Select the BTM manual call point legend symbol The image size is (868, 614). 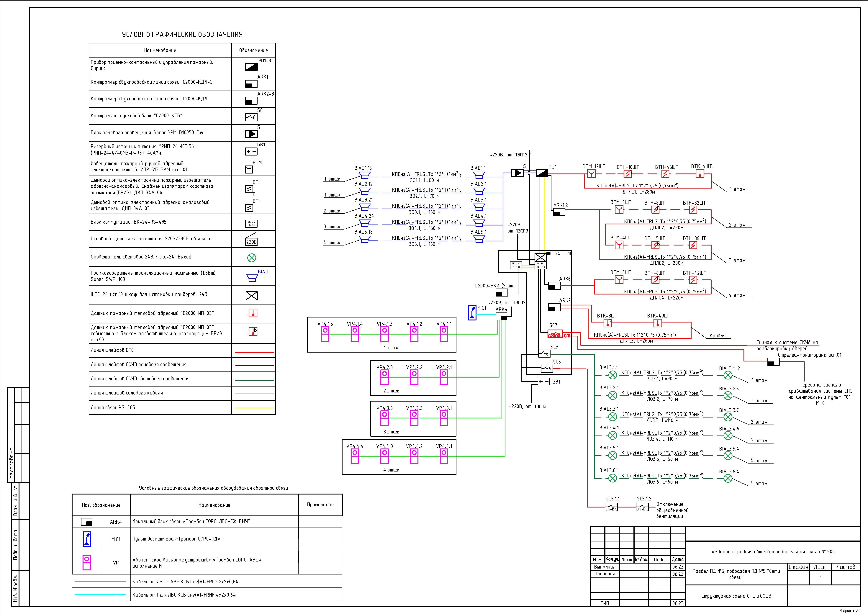[x=249, y=169]
